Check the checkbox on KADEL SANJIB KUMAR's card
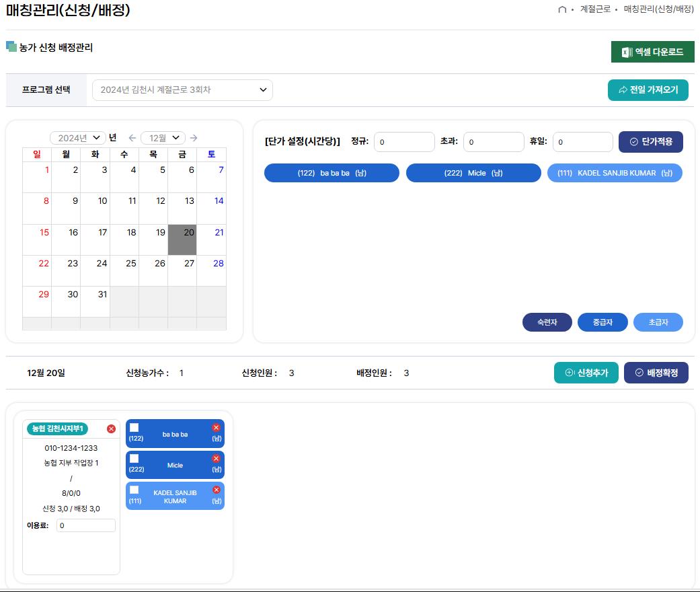Image resolution: width=700 pixels, height=592 pixels. [x=134, y=490]
